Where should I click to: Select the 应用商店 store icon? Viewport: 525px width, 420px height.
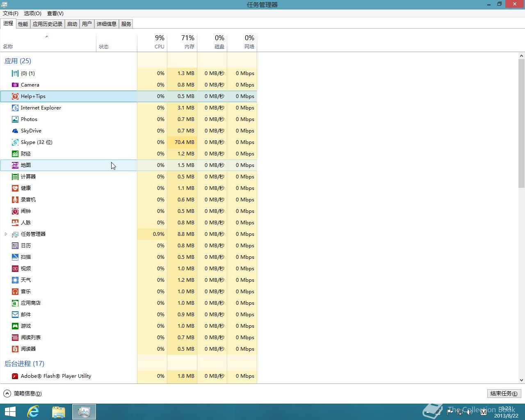pyautogui.click(x=15, y=303)
